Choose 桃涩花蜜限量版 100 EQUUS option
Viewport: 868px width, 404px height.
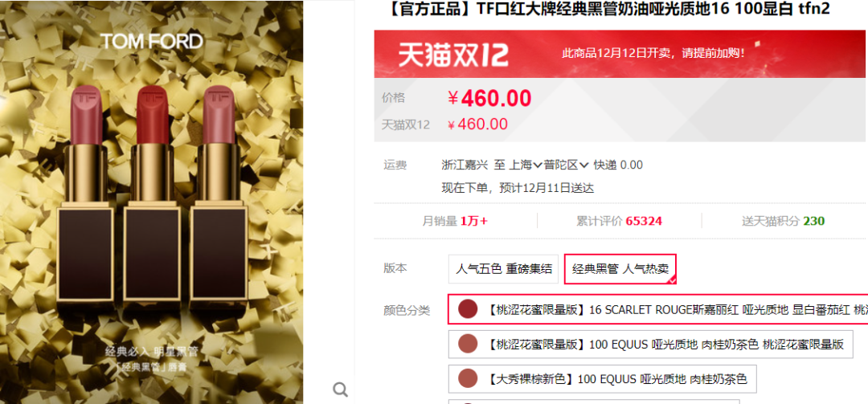(650, 345)
